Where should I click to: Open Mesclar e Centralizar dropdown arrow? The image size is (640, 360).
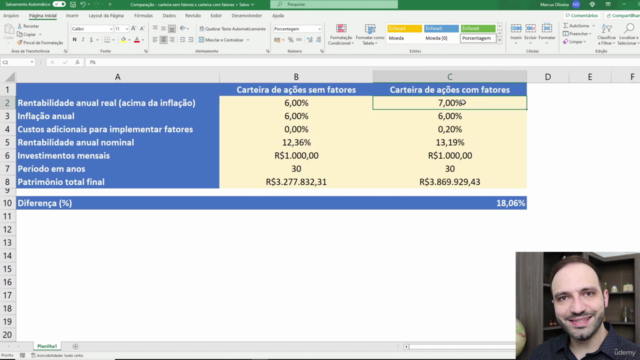(x=248, y=40)
